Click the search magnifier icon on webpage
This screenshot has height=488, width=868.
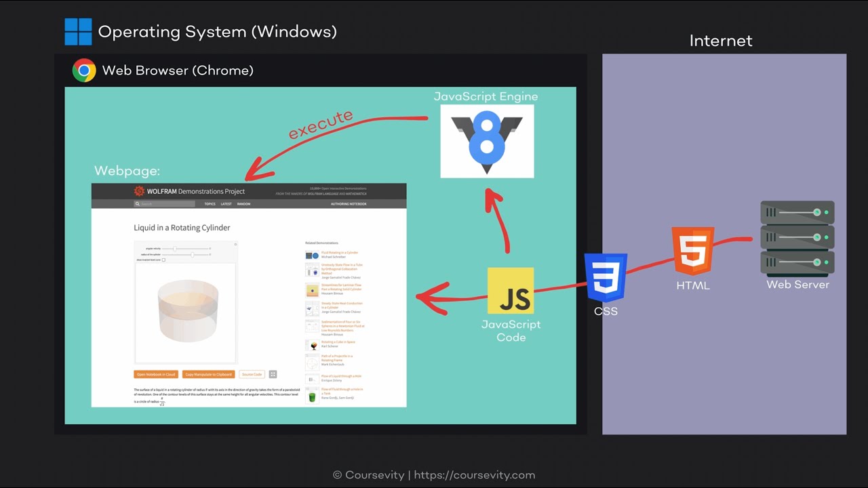pyautogui.click(x=138, y=204)
